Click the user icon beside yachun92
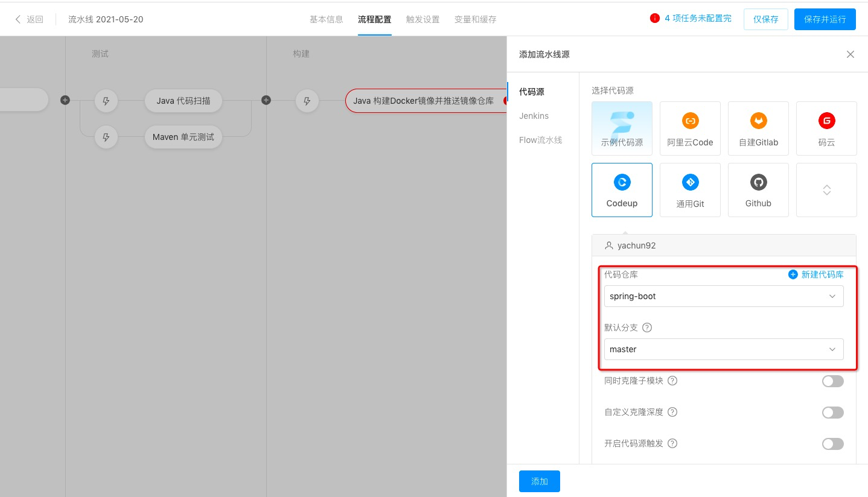868x497 pixels. (608, 245)
